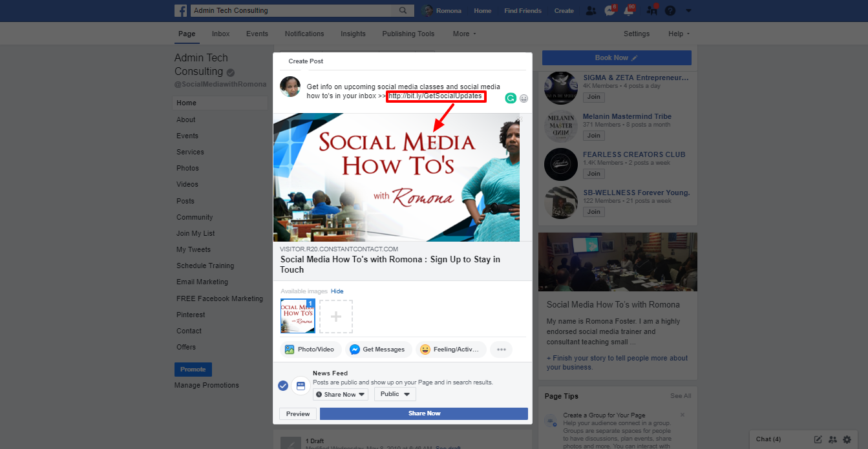This screenshot has height=449, width=868.
Task: Click the blue Share Now button
Action: pyautogui.click(x=424, y=413)
